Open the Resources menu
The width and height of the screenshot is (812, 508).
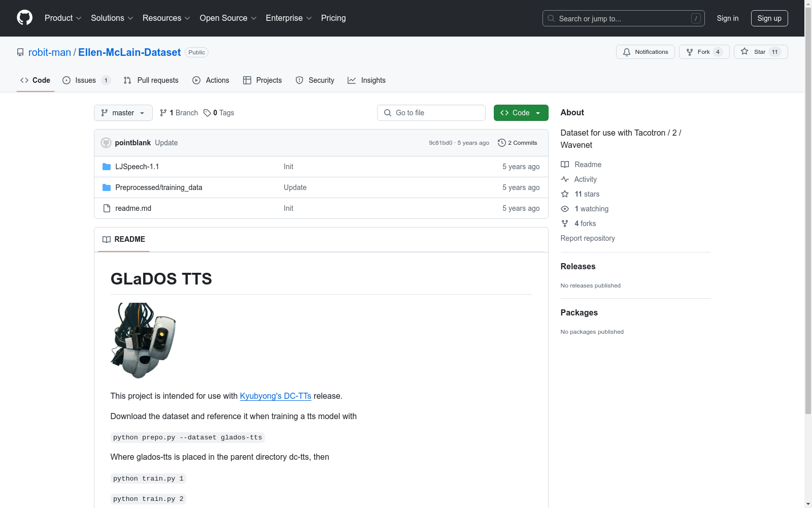click(x=166, y=18)
